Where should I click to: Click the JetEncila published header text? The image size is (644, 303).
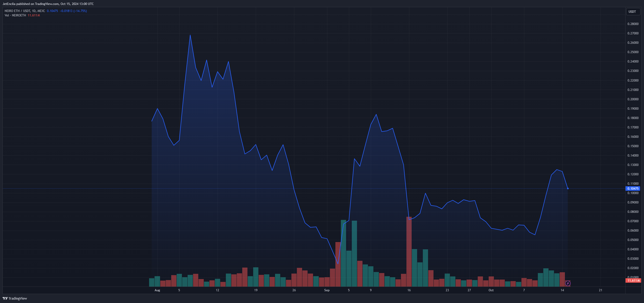[48, 4]
